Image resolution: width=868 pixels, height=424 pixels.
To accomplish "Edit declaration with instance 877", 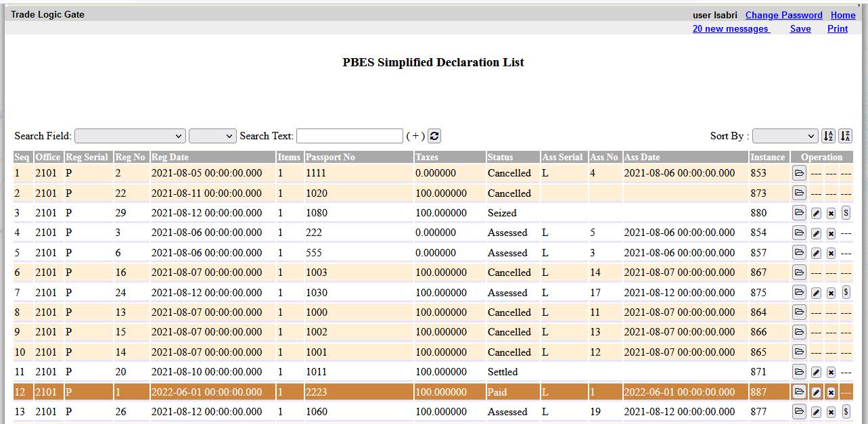I will pos(816,413).
